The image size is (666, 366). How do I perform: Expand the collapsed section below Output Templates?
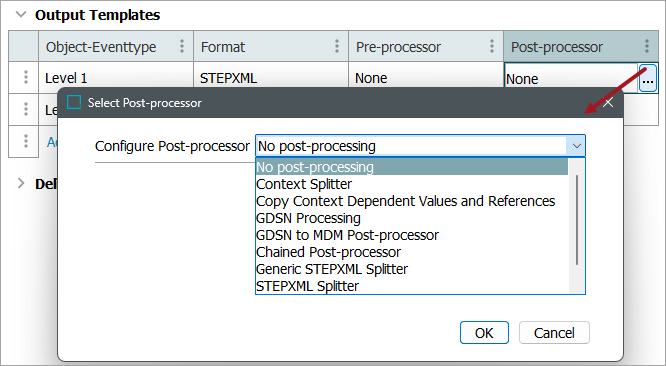[x=20, y=183]
